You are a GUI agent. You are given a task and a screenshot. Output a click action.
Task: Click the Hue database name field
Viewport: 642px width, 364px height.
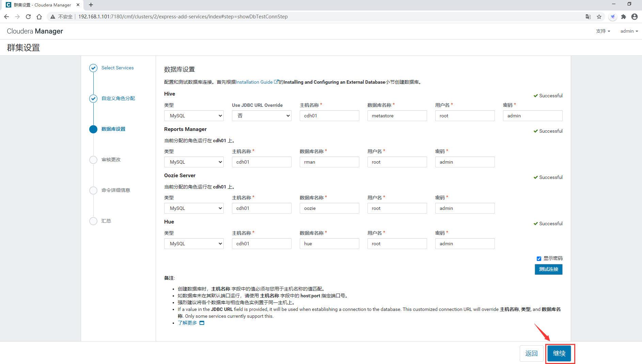pos(329,244)
